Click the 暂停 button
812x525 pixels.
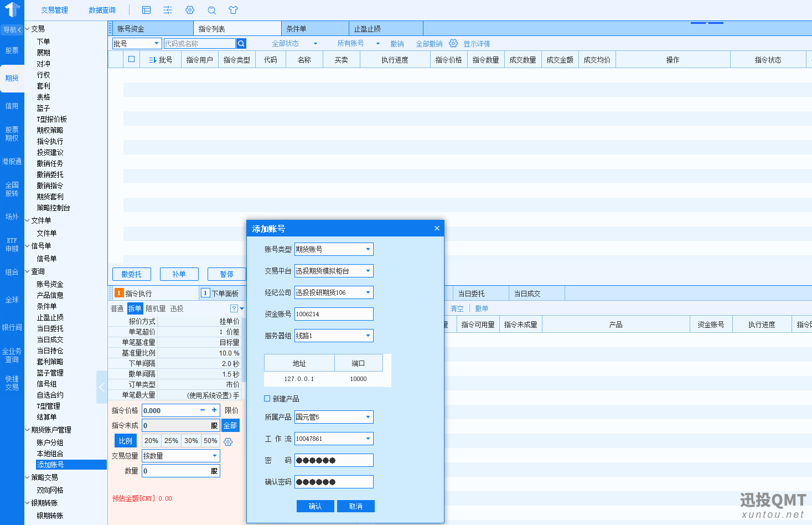[x=227, y=274]
